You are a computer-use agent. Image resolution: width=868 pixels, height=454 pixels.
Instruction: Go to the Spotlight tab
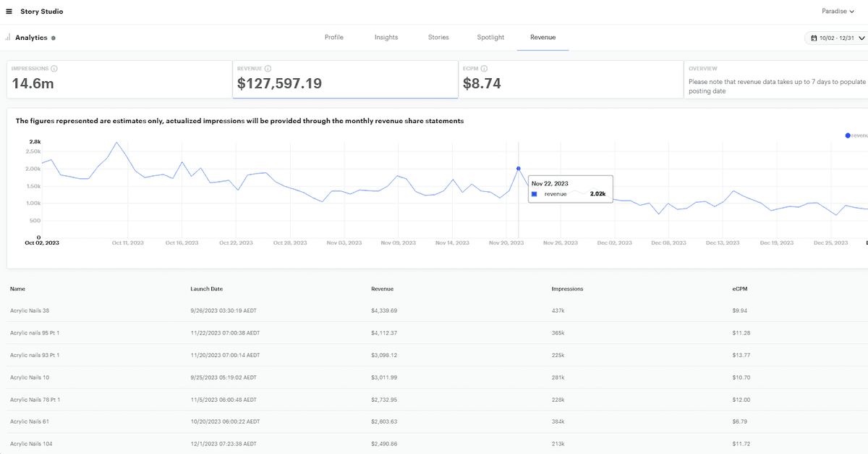pyautogui.click(x=490, y=37)
